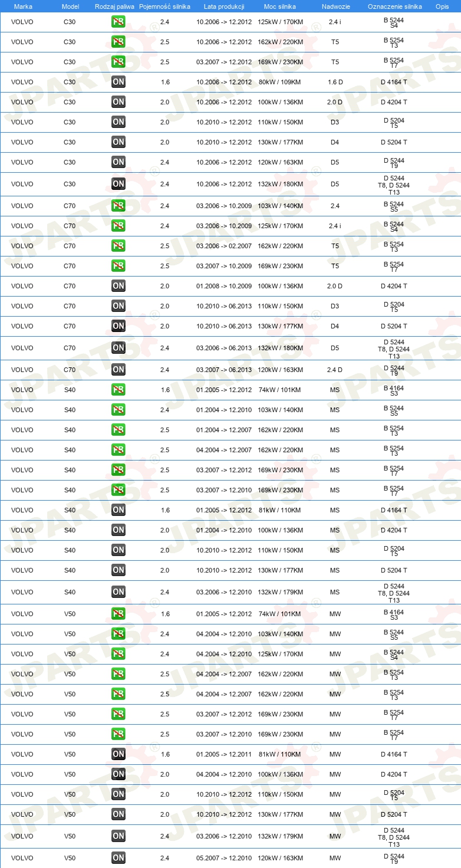Screen dimensions: 461x868
Task: Click the Model column header
Action: [71, 6]
